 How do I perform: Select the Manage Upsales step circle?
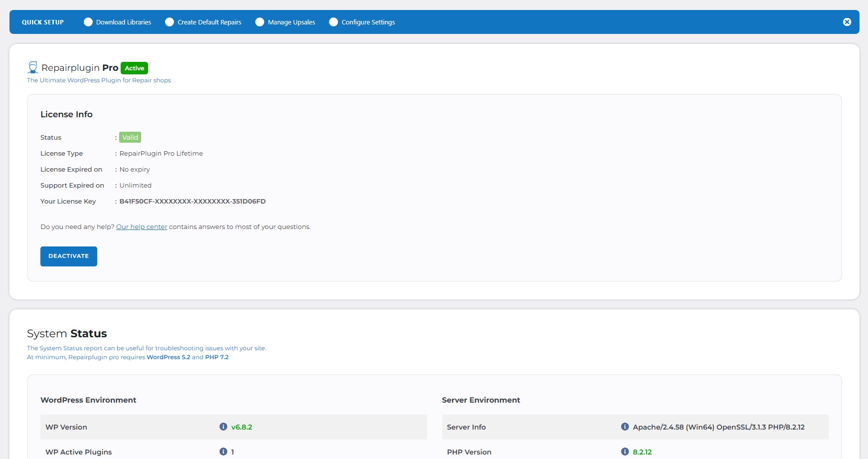pyautogui.click(x=260, y=22)
